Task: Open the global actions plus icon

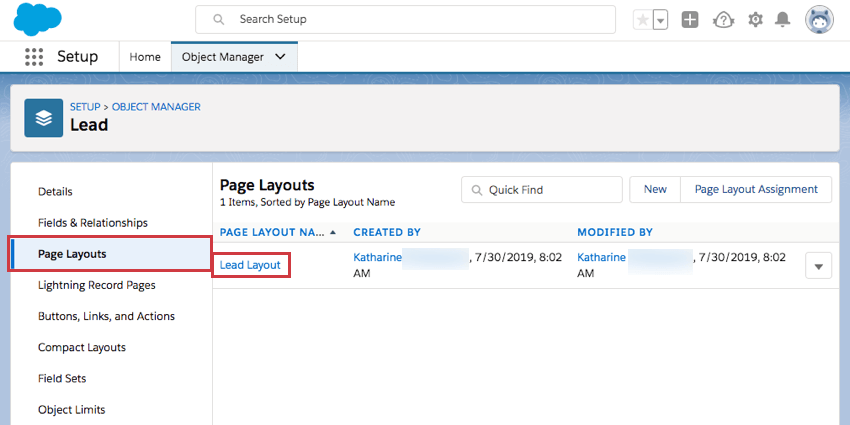Action: tap(690, 20)
